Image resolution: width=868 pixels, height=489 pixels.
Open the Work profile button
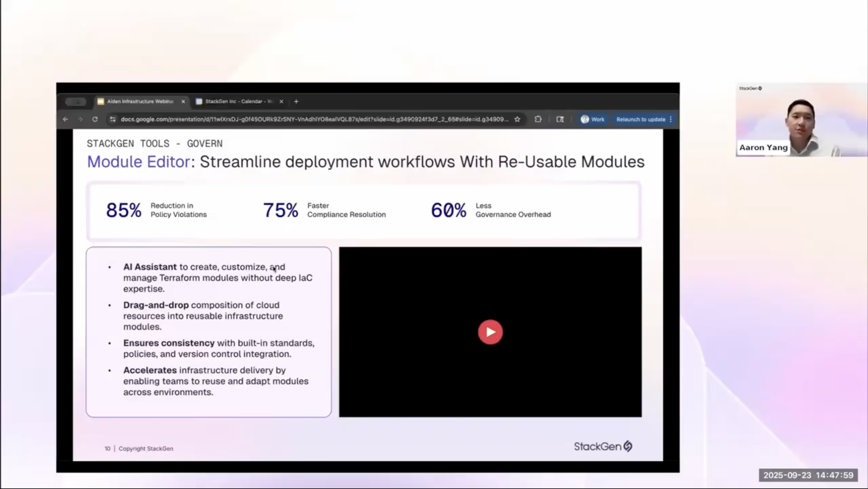coord(593,119)
